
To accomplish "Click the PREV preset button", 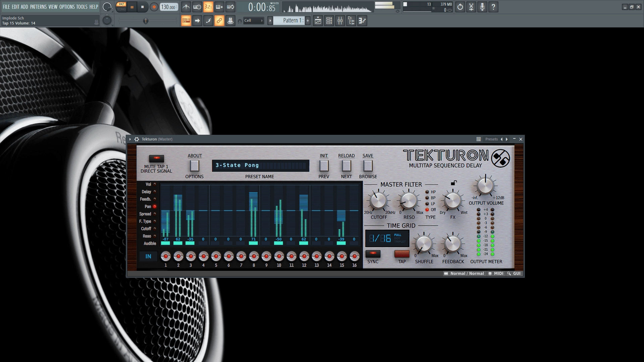I will pos(324,166).
